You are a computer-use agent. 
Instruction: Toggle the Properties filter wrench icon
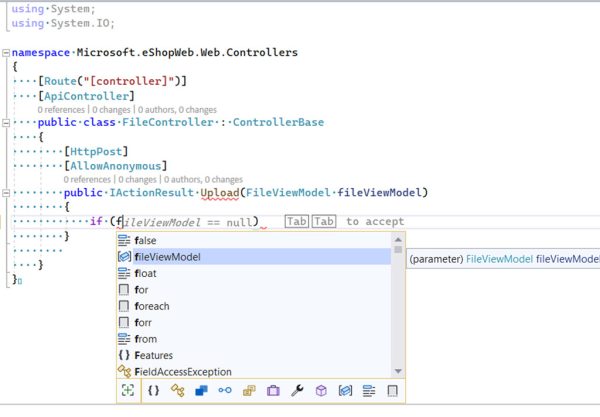297,391
